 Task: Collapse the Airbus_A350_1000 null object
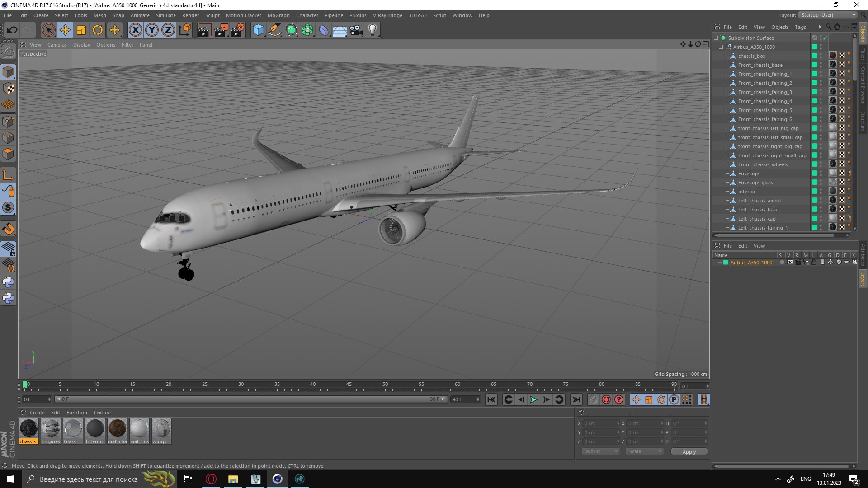721,47
